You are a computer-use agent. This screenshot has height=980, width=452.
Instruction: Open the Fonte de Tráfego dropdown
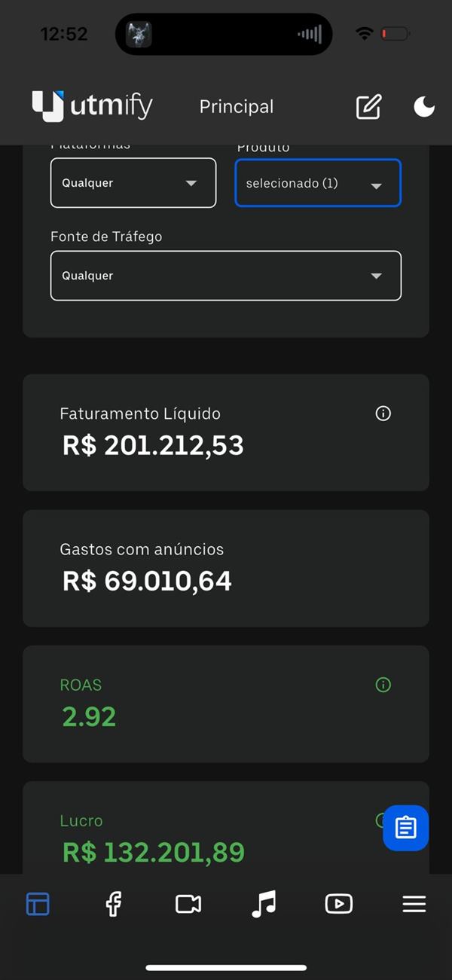(x=225, y=275)
